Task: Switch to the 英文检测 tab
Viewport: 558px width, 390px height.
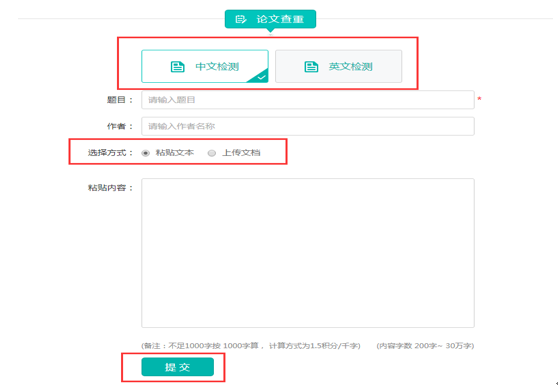Action: click(x=338, y=66)
